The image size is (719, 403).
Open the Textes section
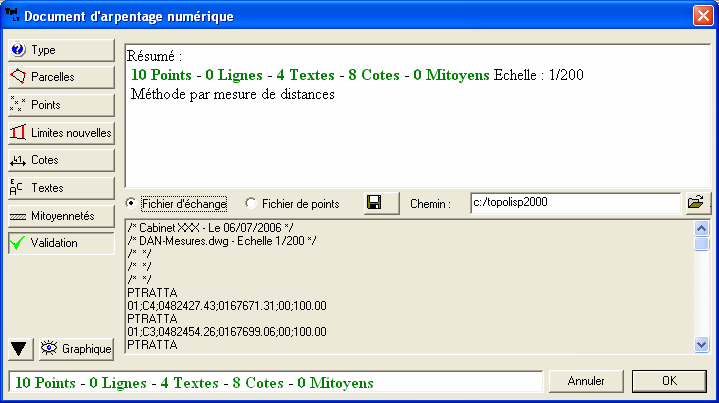(61, 187)
